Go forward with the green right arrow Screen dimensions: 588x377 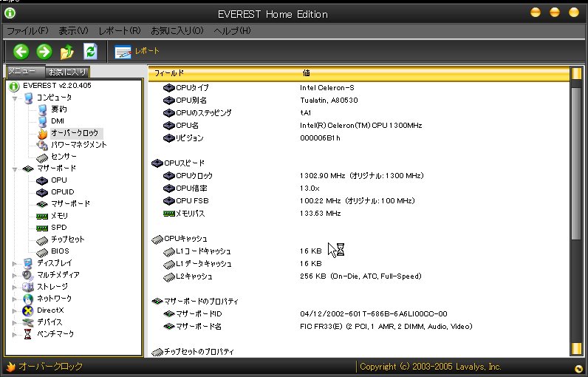click(x=44, y=52)
